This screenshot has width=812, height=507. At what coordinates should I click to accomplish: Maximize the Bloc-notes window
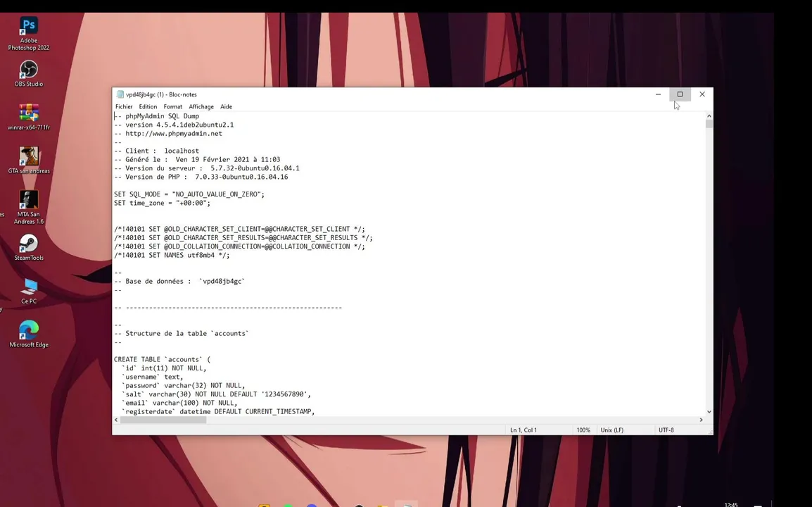point(680,94)
